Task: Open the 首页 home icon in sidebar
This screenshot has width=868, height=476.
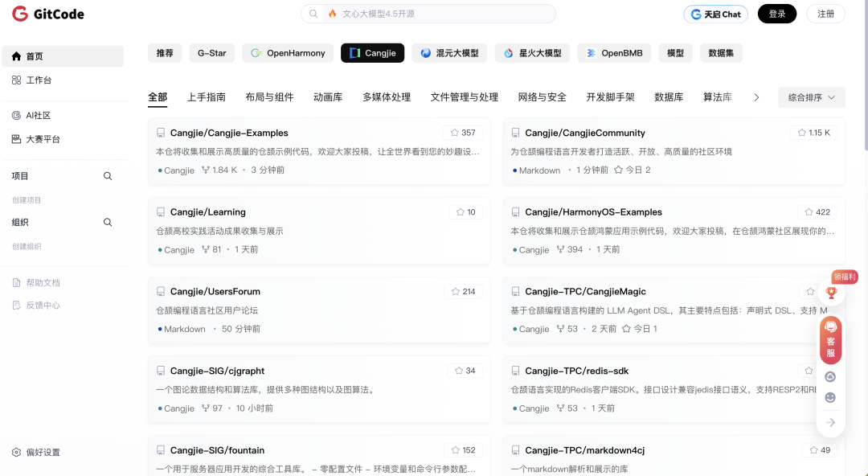Action: pyautogui.click(x=16, y=56)
